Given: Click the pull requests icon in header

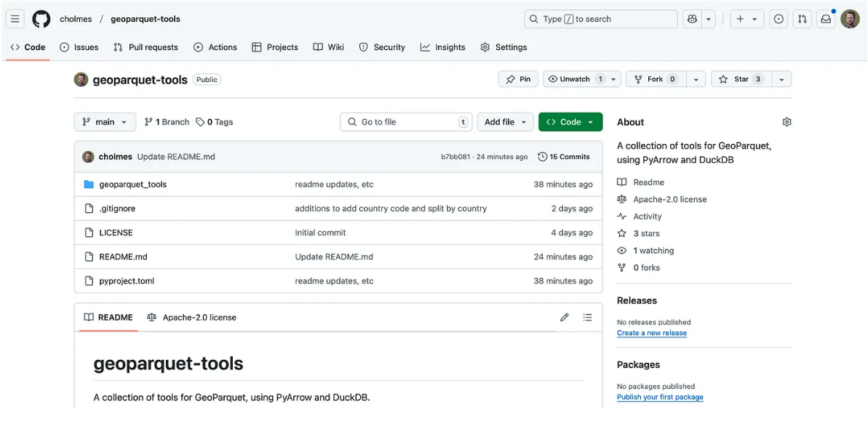Looking at the screenshot, I should [x=802, y=19].
